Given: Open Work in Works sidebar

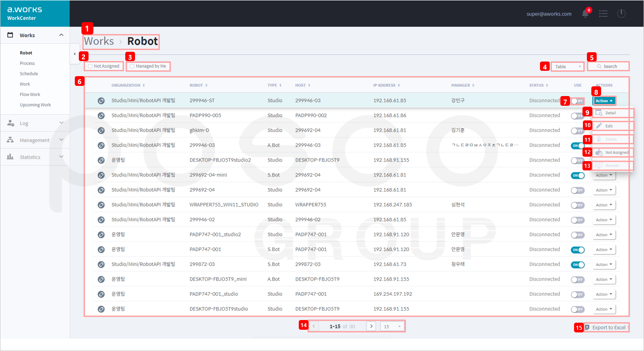Looking at the screenshot, I should [x=25, y=84].
